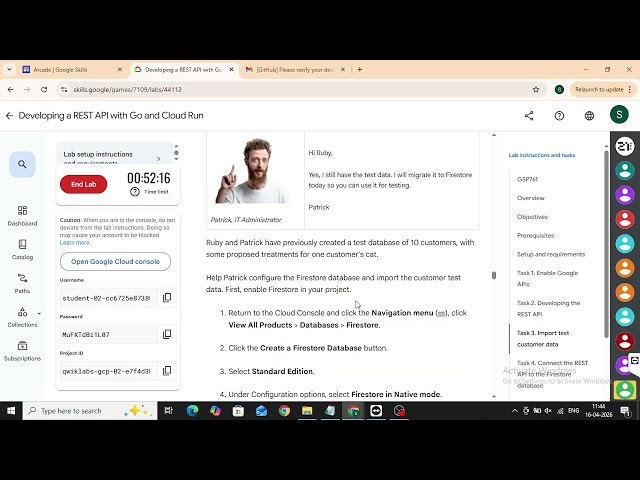
Task: Jump to Task 1. Enable Google APIs
Action: [x=547, y=278]
